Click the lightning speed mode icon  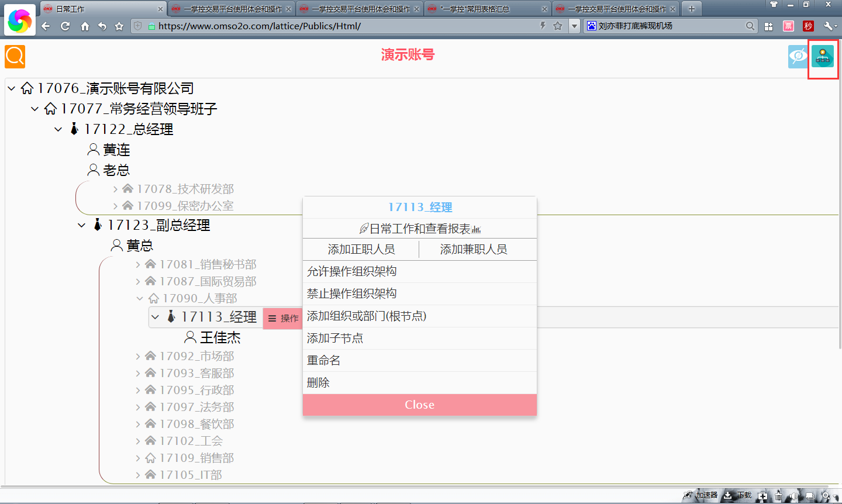point(543,26)
